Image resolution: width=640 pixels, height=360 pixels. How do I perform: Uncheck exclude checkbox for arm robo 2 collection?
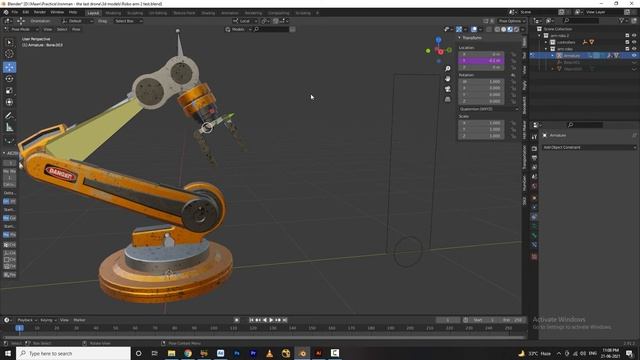[627, 36]
